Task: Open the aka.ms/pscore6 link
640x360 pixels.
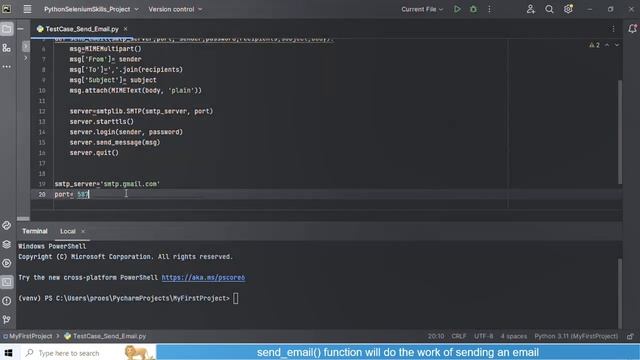Action: tap(203, 278)
